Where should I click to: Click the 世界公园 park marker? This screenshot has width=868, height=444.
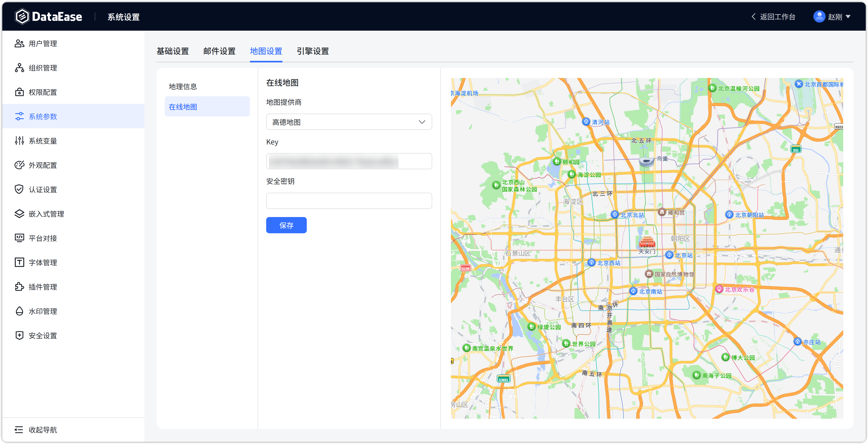tap(566, 343)
